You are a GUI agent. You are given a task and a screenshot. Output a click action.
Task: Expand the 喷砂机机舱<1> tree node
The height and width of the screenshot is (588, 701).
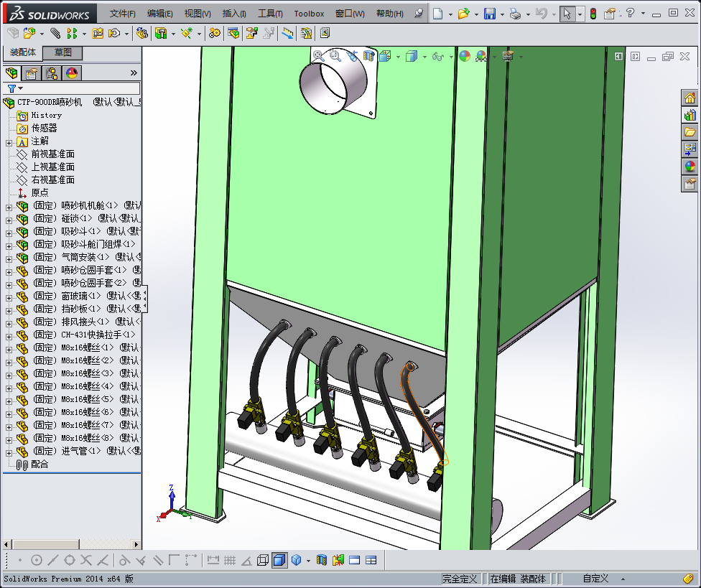[x=9, y=206]
